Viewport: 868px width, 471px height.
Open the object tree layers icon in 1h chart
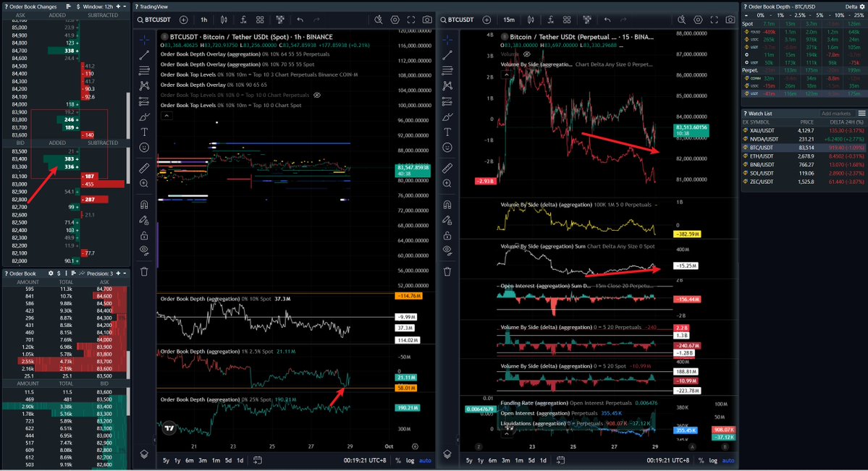144,454
